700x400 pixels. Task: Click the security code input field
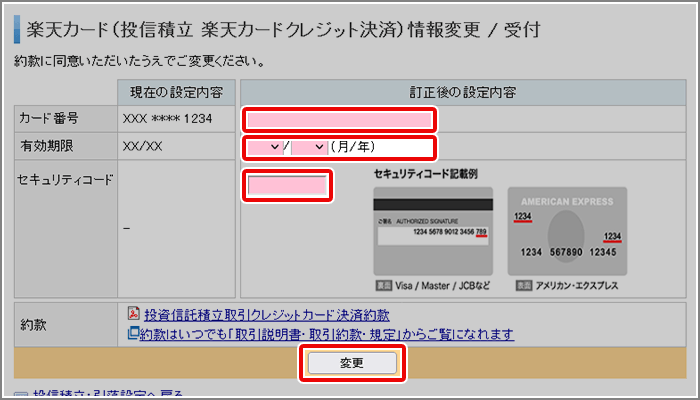(287, 185)
